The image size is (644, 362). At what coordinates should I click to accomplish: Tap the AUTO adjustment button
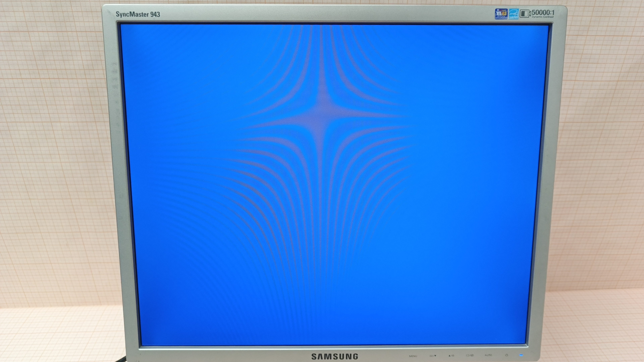point(488,355)
